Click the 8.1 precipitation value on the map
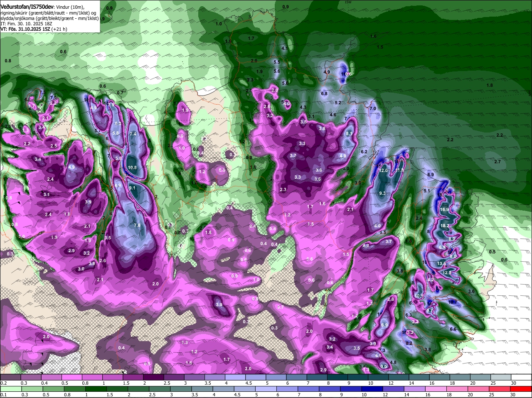The image size is (532, 398). 349,134
